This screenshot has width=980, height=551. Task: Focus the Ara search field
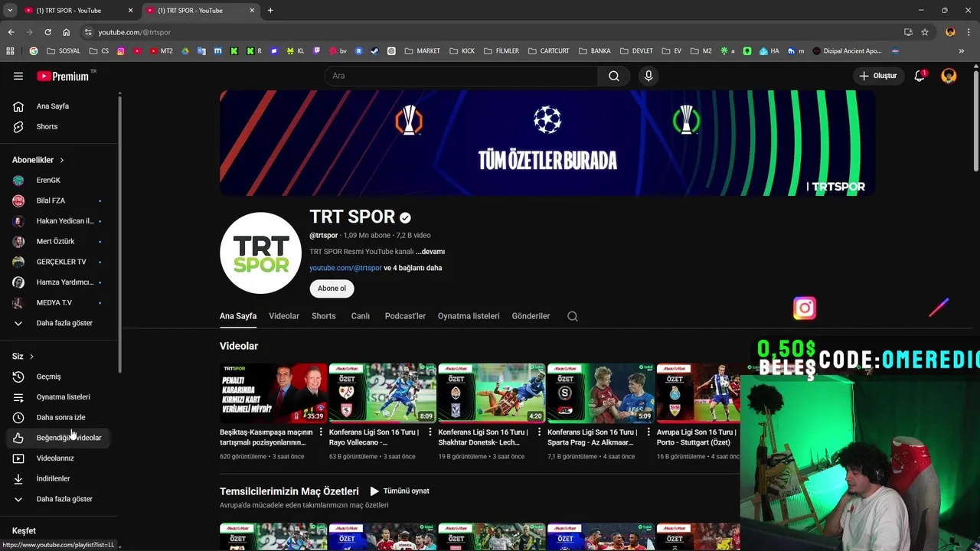(x=462, y=76)
